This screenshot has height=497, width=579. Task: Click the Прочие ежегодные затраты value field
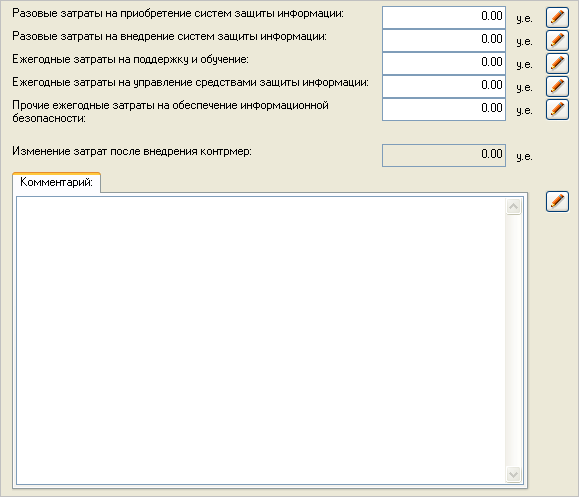point(444,109)
